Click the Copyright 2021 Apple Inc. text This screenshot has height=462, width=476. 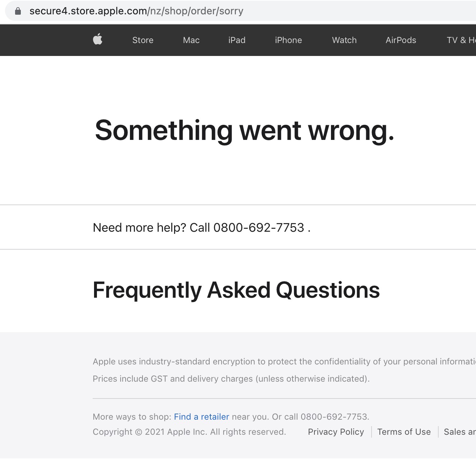tap(189, 432)
